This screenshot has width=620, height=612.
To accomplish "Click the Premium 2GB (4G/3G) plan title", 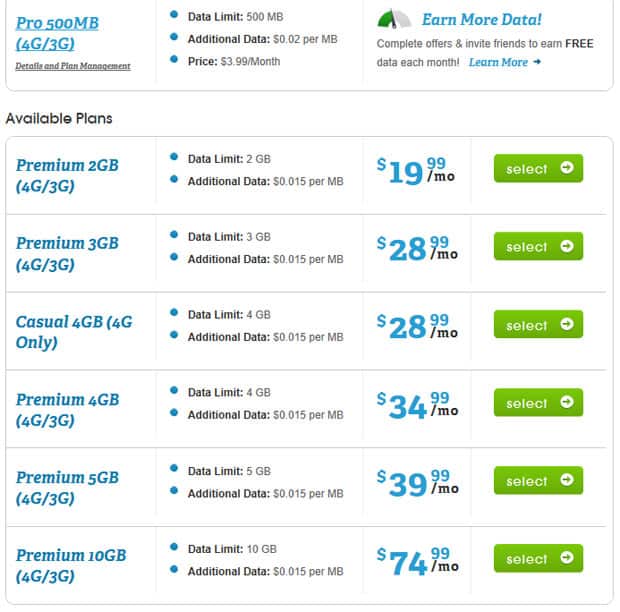I will coord(67,176).
